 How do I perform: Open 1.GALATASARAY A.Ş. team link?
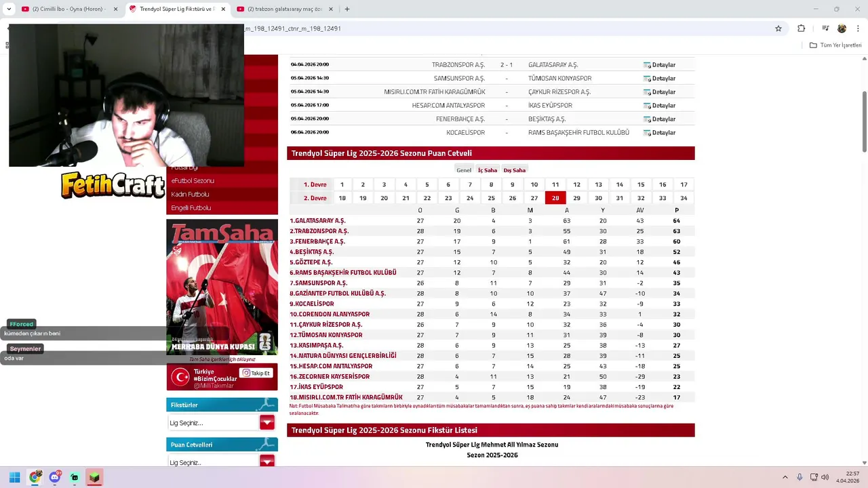[317, 221]
